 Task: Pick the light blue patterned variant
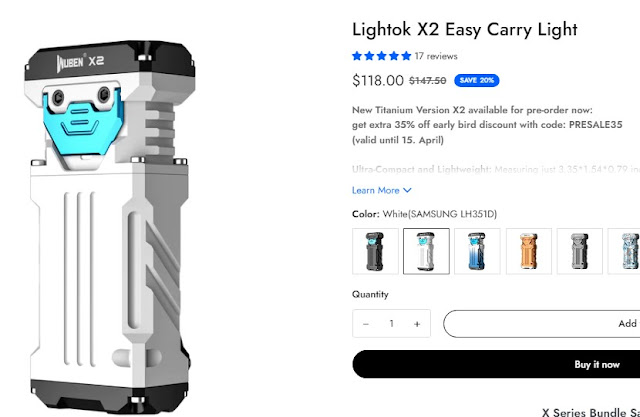coord(624,251)
